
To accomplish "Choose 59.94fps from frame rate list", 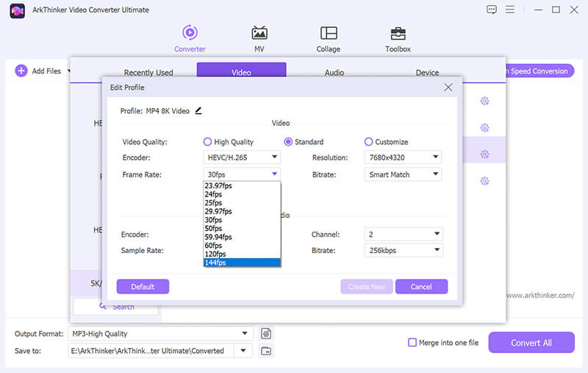I will click(x=242, y=237).
